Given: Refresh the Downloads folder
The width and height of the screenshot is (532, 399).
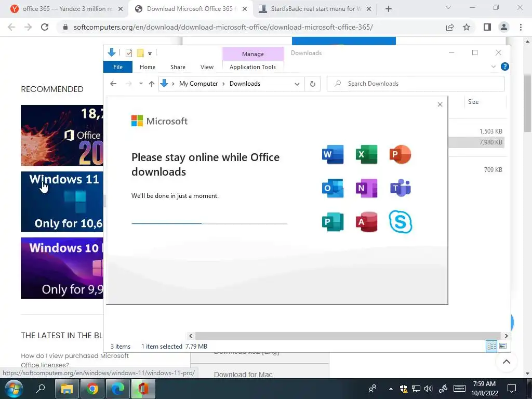Looking at the screenshot, I should [312, 84].
